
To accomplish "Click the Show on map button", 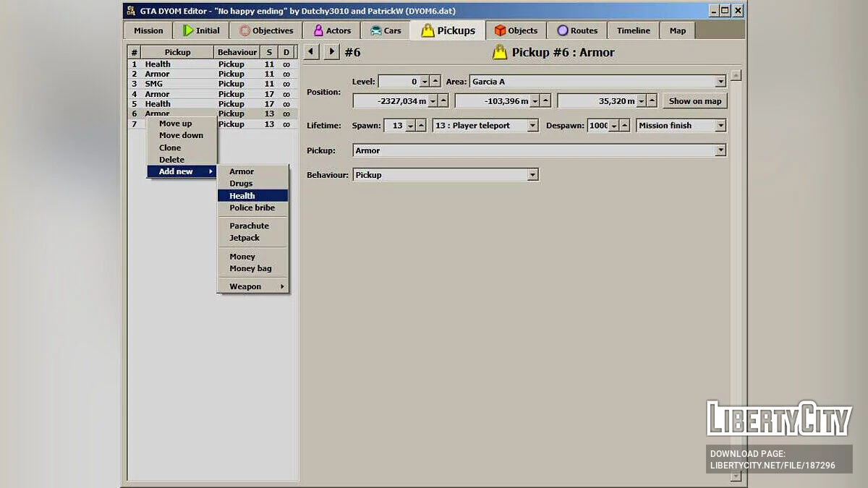I will (694, 100).
